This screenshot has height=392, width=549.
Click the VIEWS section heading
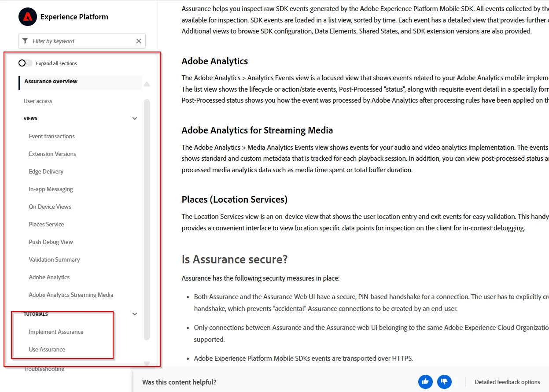30,118
